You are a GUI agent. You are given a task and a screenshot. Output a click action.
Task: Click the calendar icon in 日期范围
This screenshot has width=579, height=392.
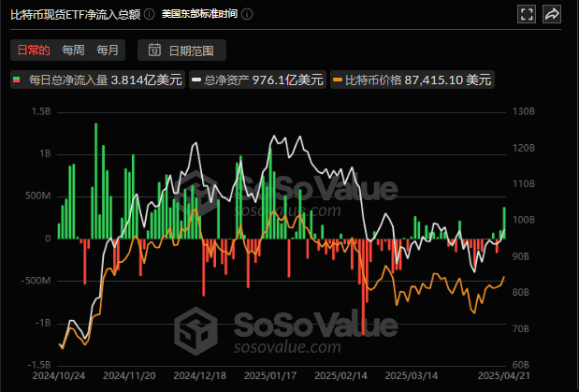point(154,50)
